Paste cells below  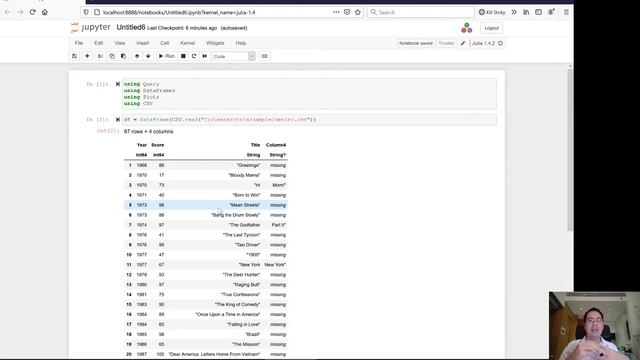[123, 56]
